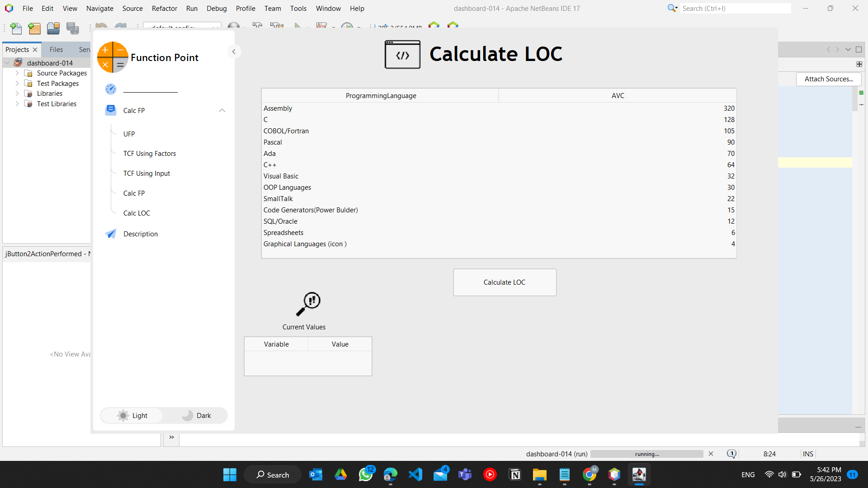The width and height of the screenshot is (868, 488).
Task: Click the New File toolbar icon
Action: click(16, 28)
